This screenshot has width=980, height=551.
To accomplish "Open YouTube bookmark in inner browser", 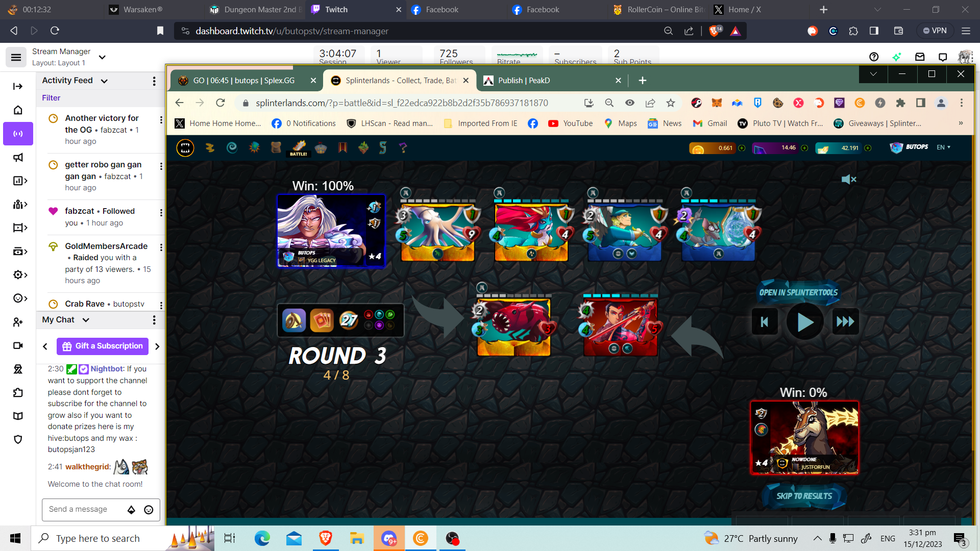I will pos(570,123).
